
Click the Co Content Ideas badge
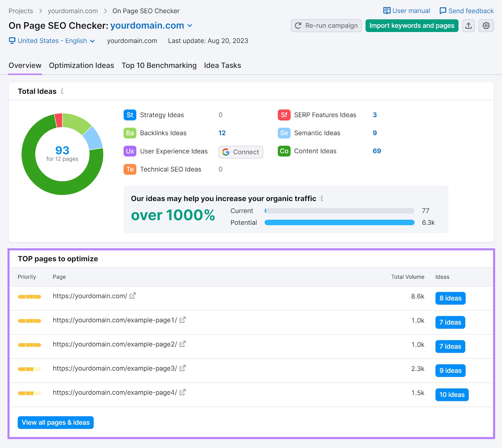pyautogui.click(x=284, y=151)
